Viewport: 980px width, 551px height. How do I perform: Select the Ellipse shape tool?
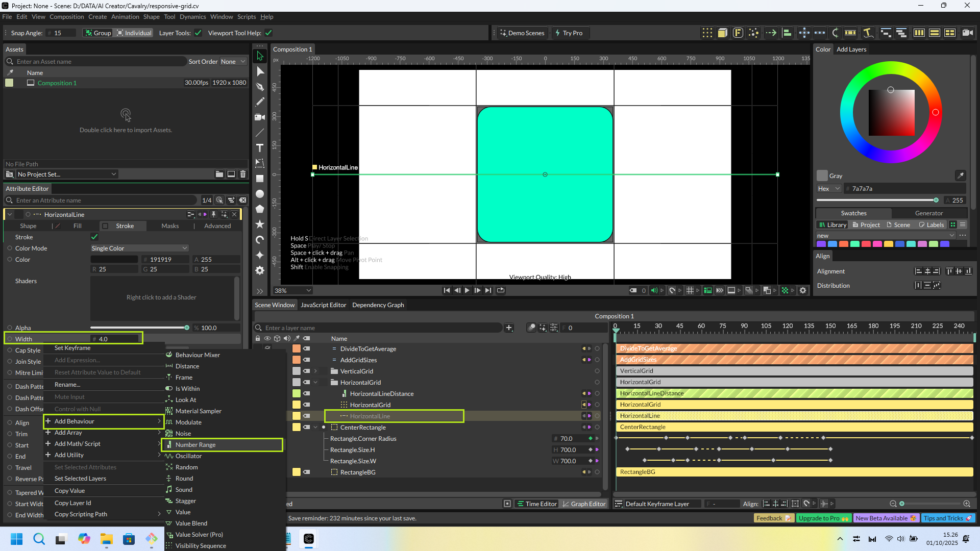tap(260, 194)
